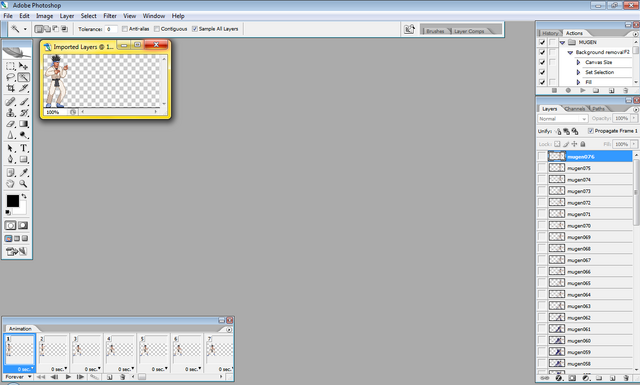Choose the Eyedropper tool
Image resolution: width=640 pixels, height=385 pixels.
click(x=24, y=172)
